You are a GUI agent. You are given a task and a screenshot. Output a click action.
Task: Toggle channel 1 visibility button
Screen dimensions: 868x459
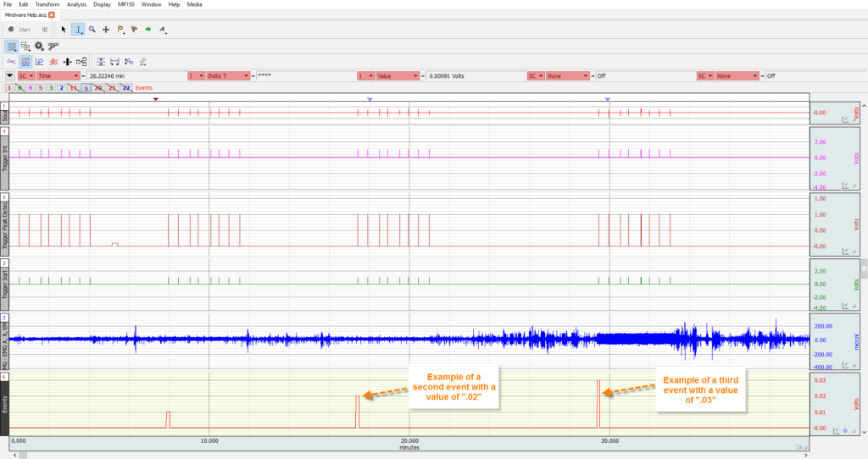point(9,88)
